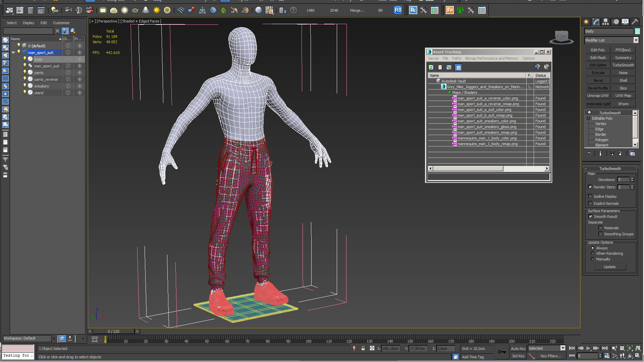Collapse the man_sport_suit layer in explorer

tap(13, 53)
